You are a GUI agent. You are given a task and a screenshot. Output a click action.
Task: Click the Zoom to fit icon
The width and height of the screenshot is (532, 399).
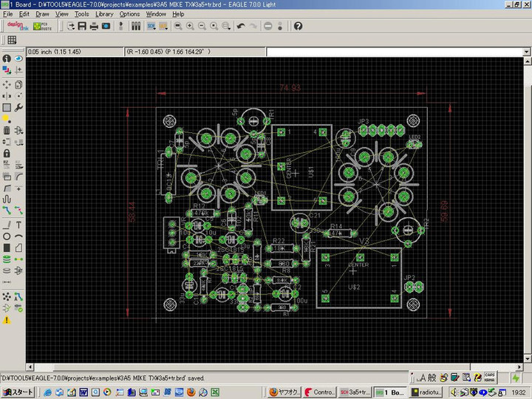178,26
